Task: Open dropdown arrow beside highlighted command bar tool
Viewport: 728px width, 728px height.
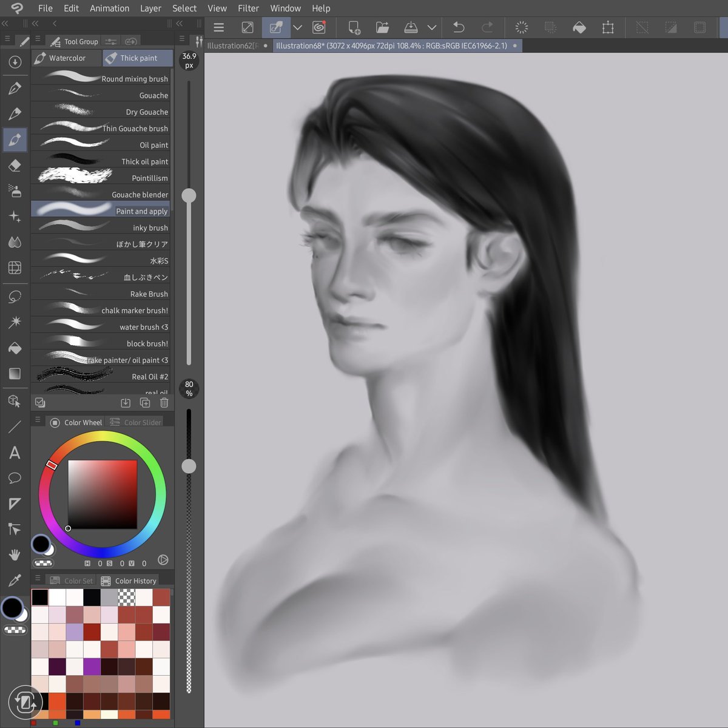Action: (x=297, y=27)
